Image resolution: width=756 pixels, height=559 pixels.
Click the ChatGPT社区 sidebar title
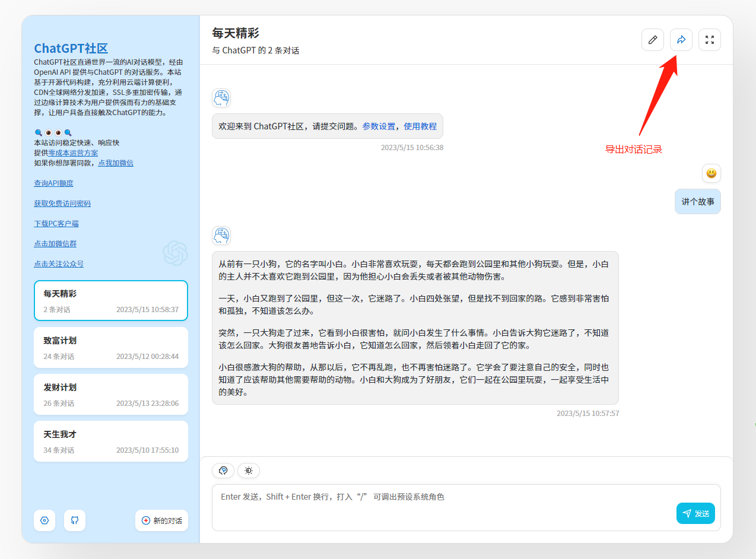[71, 49]
